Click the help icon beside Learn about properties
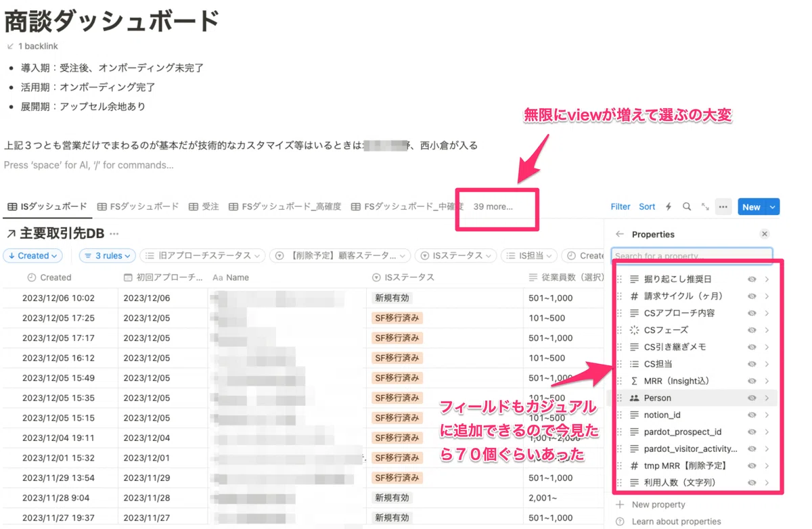This screenshot has height=529, width=812. click(x=620, y=522)
